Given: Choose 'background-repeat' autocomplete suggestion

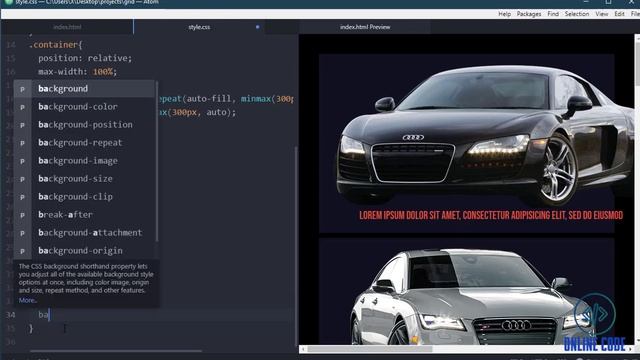Looking at the screenshot, I should [84, 142].
